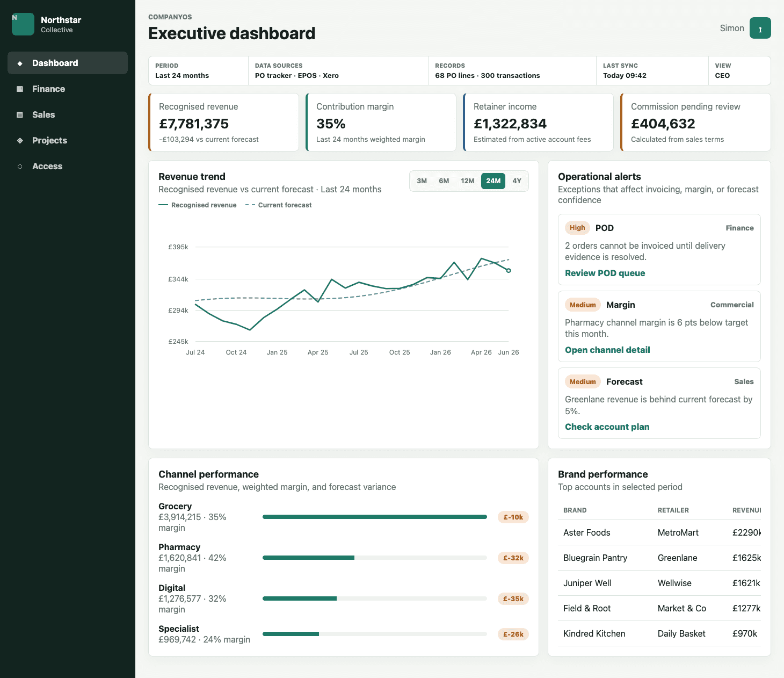Click the Northstar Collective logo icon
The height and width of the screenshot is (678, 784).
coord(23,24)
